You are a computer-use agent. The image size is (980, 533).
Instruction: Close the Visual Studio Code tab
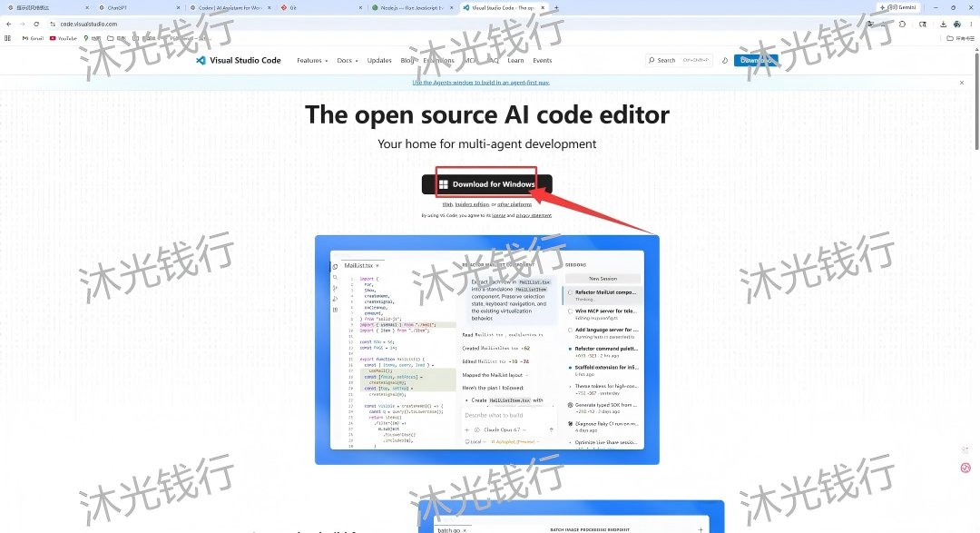pos(543,7)
